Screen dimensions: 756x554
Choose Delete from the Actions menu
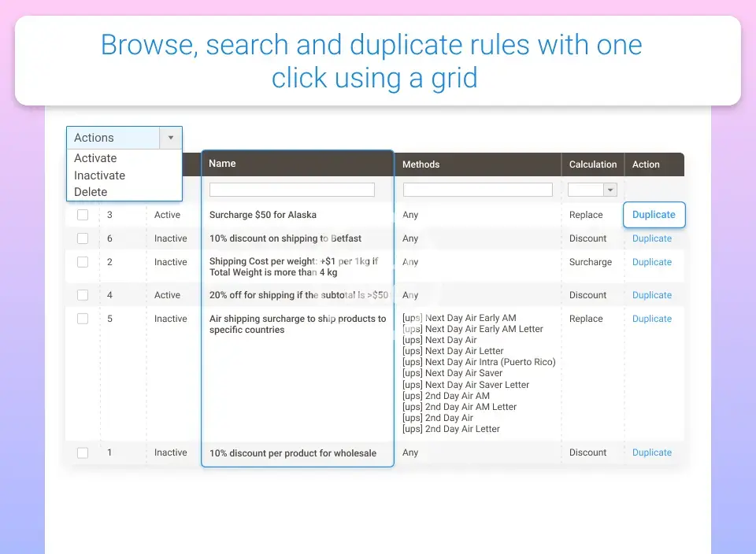91,192
